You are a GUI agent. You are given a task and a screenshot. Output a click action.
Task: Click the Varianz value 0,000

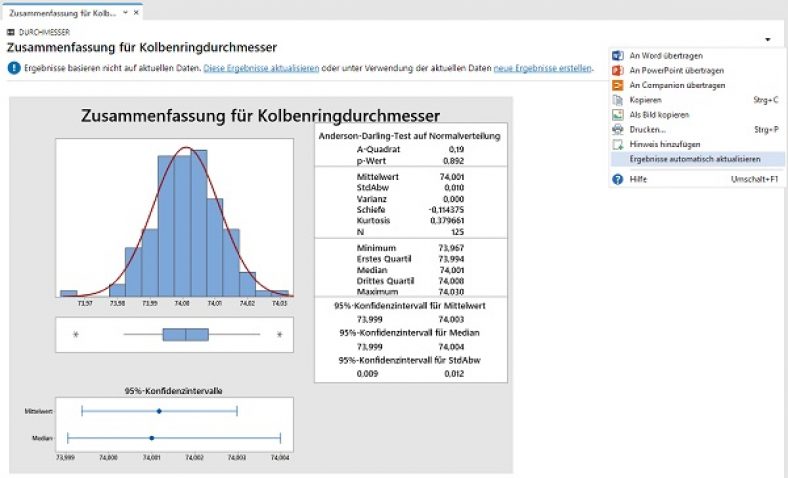[x=454, y=199]
